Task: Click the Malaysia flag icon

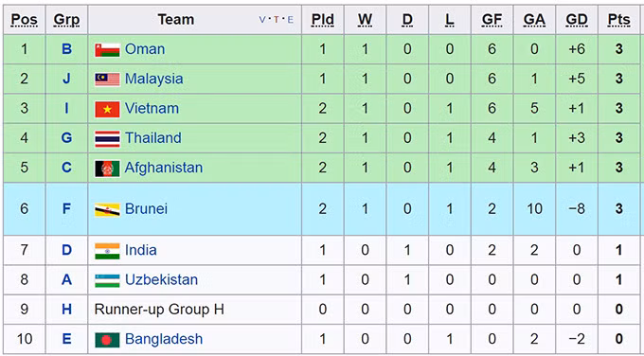Action: [x=107, y=80]
